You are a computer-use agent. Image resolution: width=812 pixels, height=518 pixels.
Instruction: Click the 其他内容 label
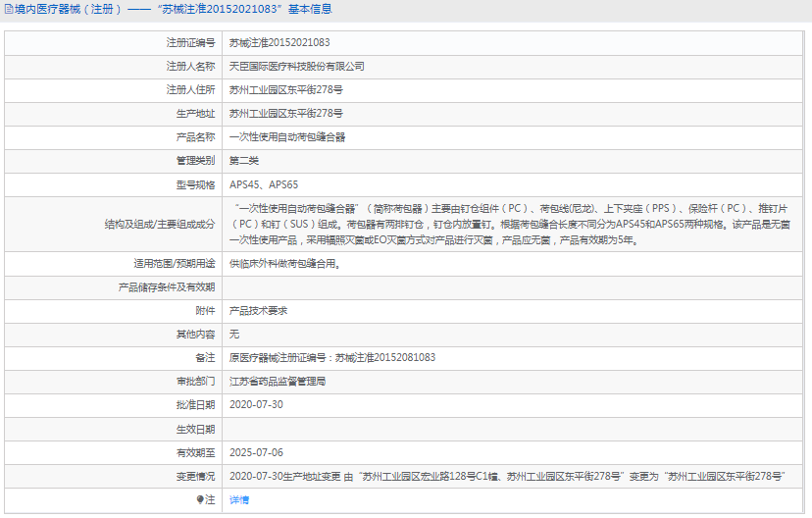[195, 335]
